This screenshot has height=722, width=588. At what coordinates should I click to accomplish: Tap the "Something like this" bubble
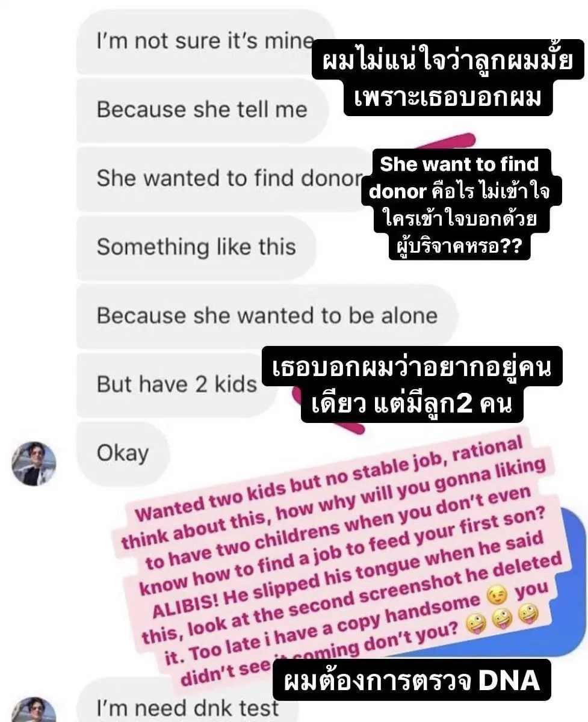(196, 247)
